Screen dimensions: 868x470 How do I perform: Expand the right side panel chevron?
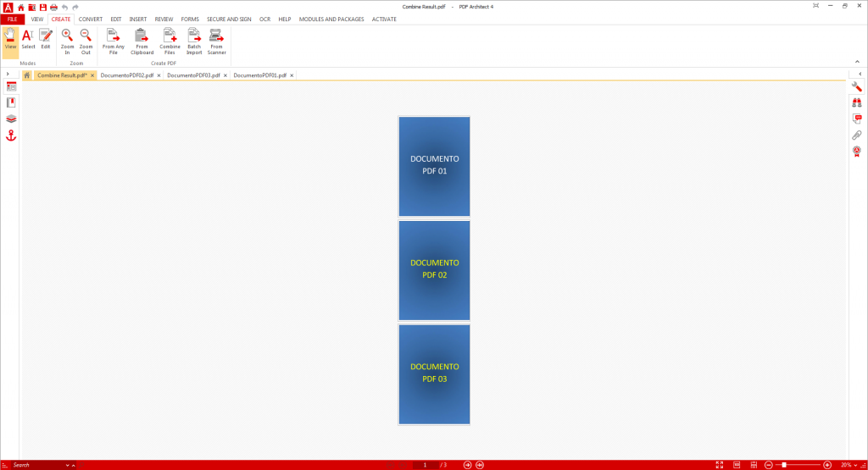coord(860,74)
